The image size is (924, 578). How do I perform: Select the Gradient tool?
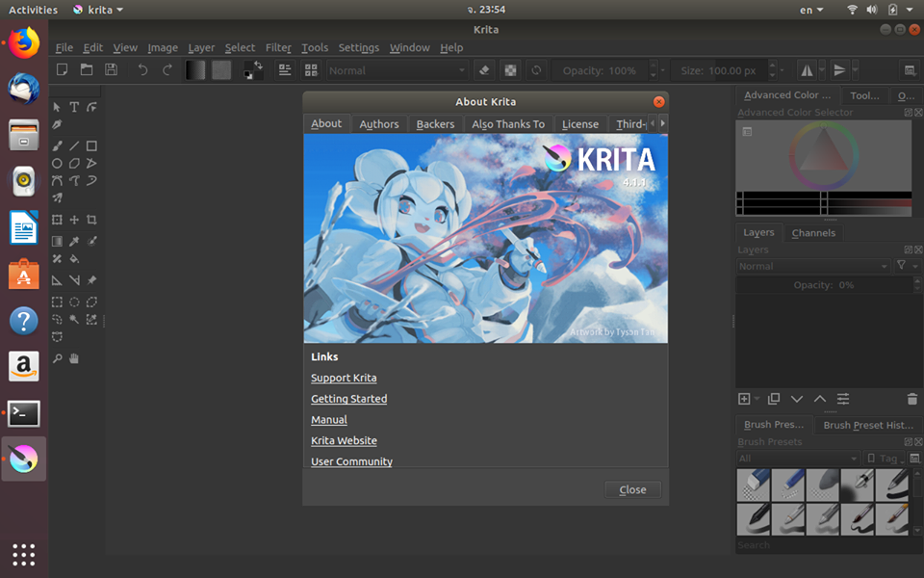[x=57, y=241]
